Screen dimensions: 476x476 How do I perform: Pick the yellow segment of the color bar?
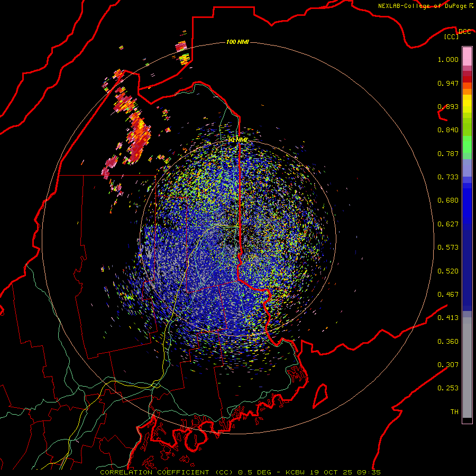pos(467,104)
